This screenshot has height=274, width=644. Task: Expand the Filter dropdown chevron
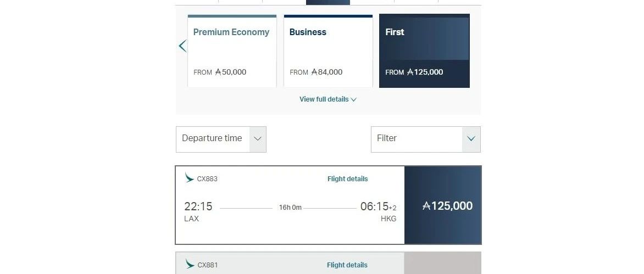pyautogui.click(x=471, y=139)
